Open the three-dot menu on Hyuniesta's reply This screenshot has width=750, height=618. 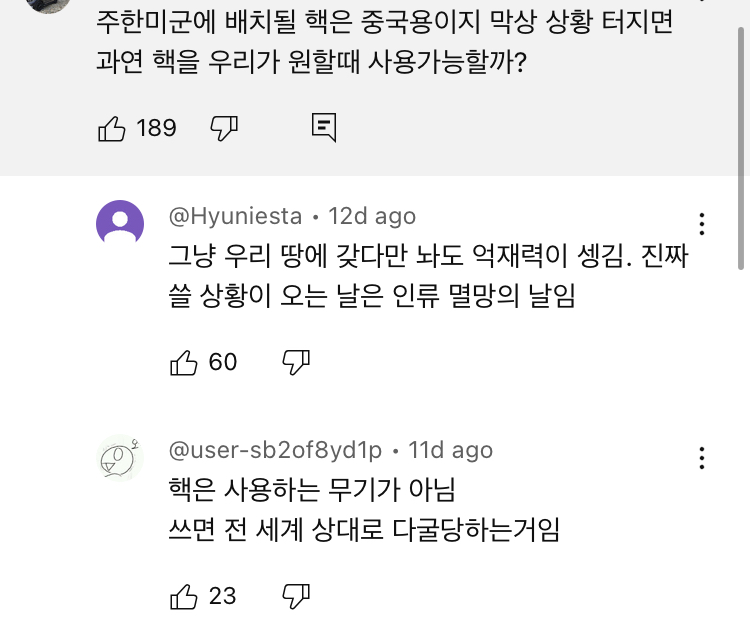click(703, 224)
